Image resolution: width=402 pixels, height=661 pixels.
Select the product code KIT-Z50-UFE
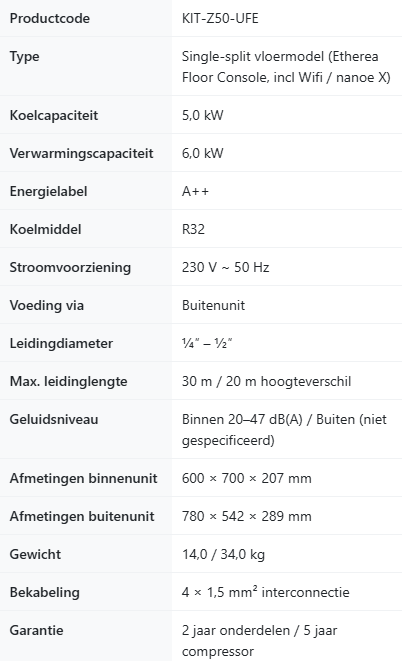(x=220, y=19)
